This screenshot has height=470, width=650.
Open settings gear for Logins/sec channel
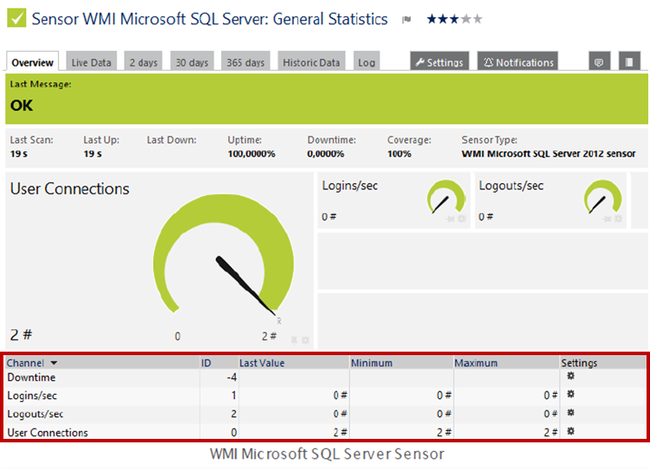click(x=571, y=395)
